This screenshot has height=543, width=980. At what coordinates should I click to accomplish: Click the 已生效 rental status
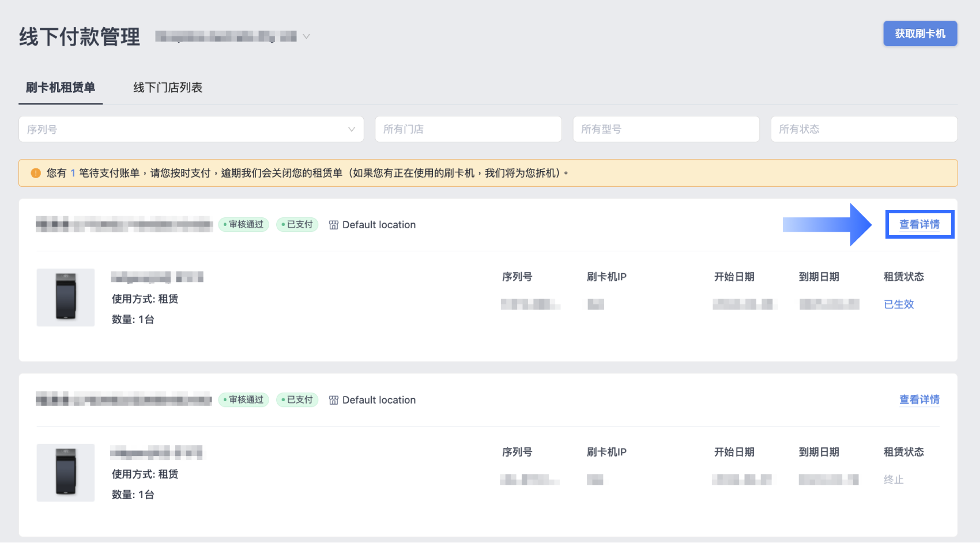[899, 304]
